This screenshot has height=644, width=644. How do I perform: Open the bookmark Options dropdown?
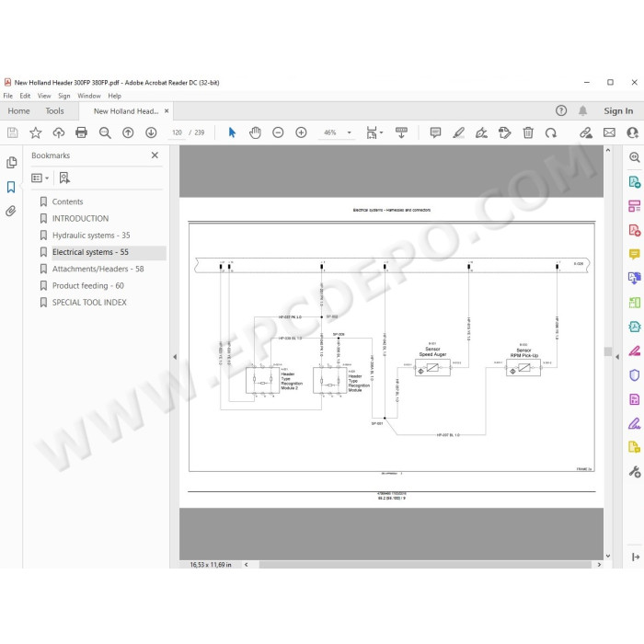click(40, 178)
